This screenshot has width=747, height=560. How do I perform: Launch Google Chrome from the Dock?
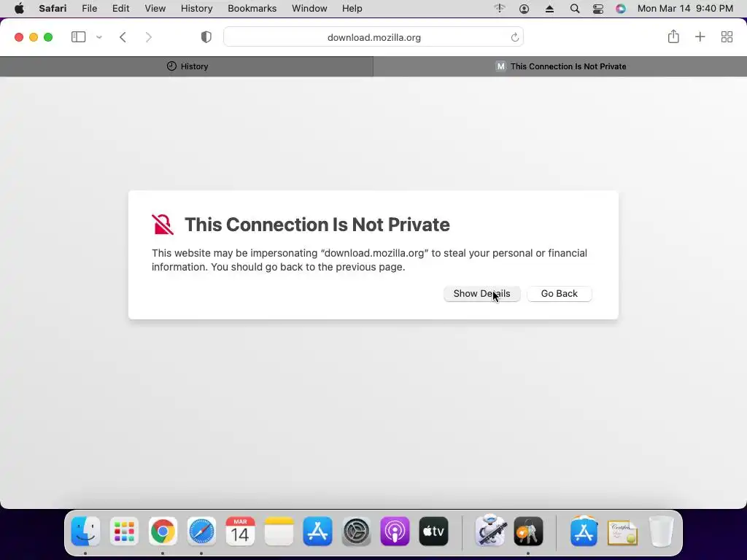[x=163, y=531]
